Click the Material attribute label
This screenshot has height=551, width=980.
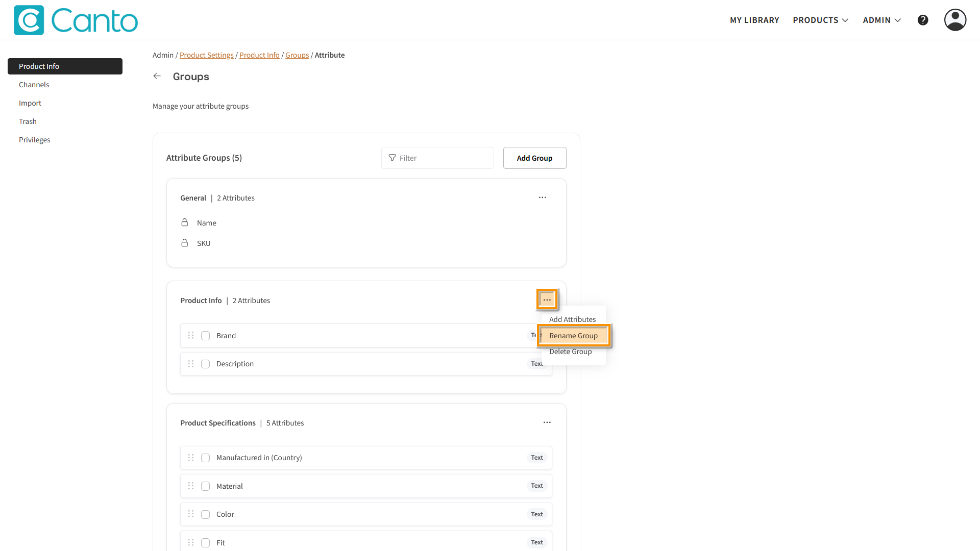[230, 486]
